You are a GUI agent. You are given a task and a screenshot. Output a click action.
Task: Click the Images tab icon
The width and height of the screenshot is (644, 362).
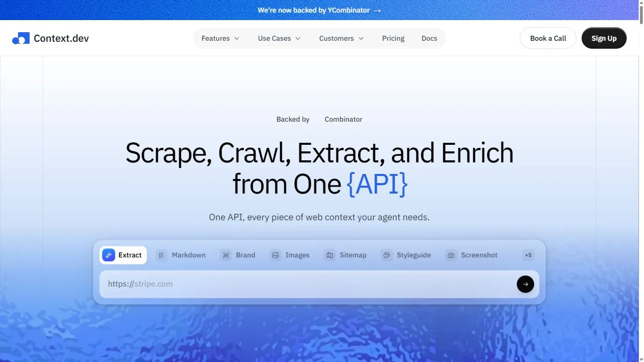(x=275, y=255)
